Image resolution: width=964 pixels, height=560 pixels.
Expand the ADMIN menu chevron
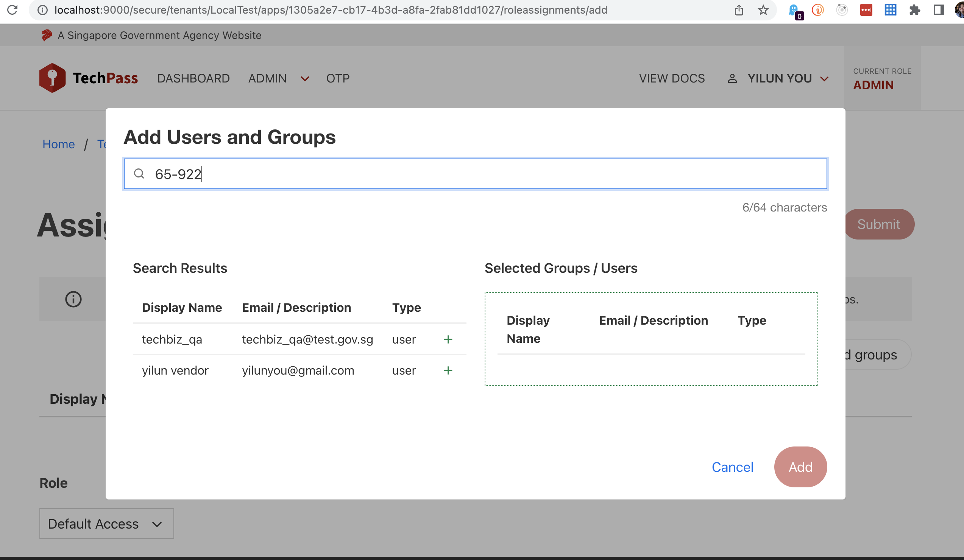pyautogui.click(x=305, y=79)
